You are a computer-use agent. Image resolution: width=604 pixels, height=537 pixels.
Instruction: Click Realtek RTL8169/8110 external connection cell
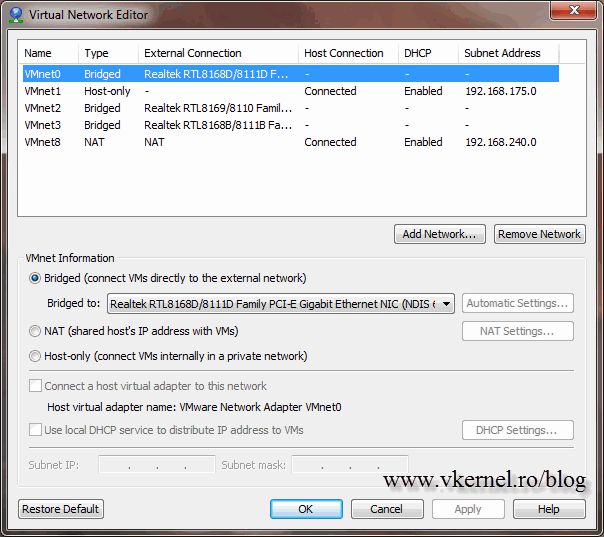pos(218,108)
